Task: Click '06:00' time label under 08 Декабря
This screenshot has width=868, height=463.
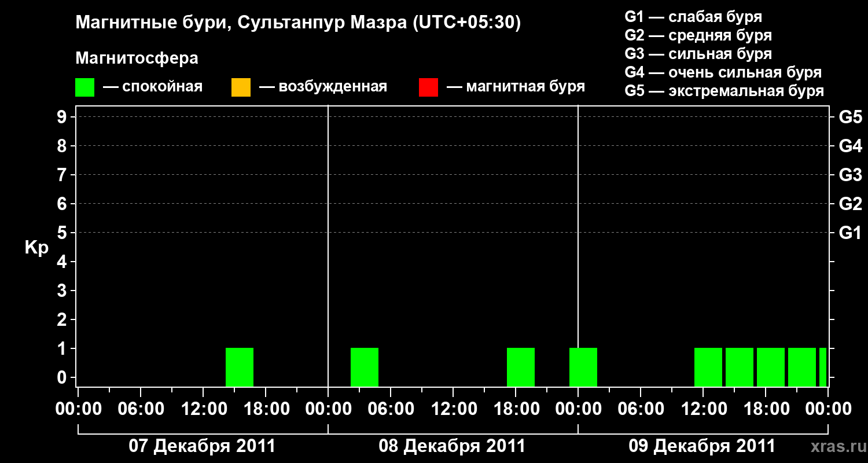Action: click(391, 409)
